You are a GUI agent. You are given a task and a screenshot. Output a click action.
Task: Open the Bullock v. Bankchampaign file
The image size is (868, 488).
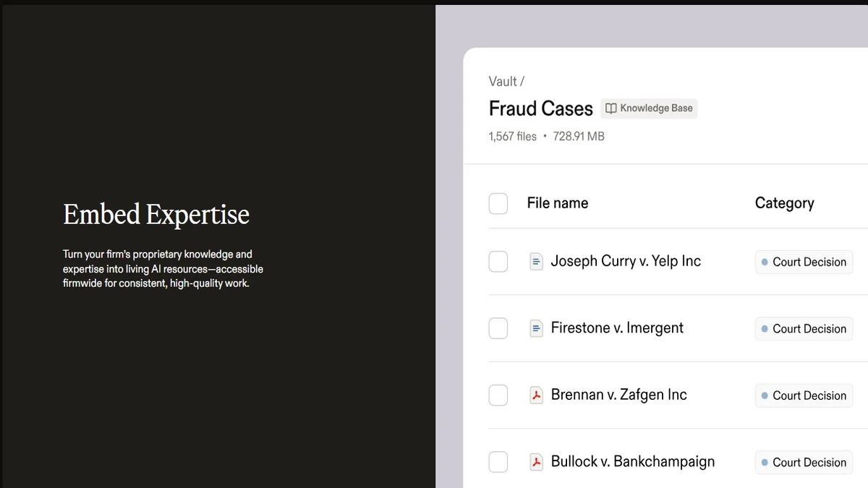pos(632,461)
